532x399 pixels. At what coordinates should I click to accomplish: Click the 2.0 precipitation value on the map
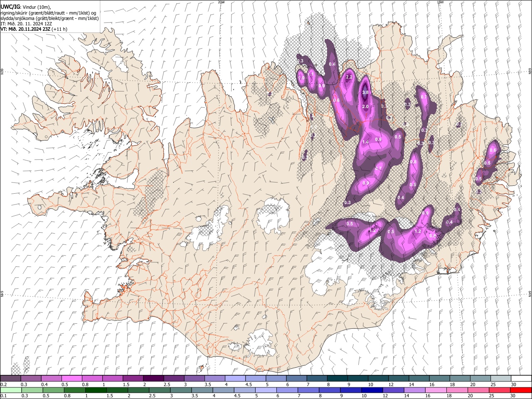365,106
